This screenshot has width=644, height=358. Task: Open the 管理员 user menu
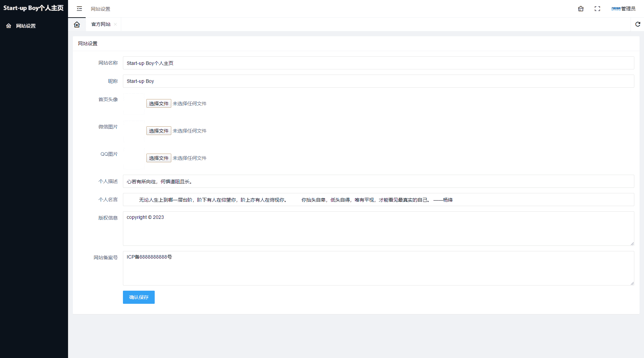[x=623, y=9]
